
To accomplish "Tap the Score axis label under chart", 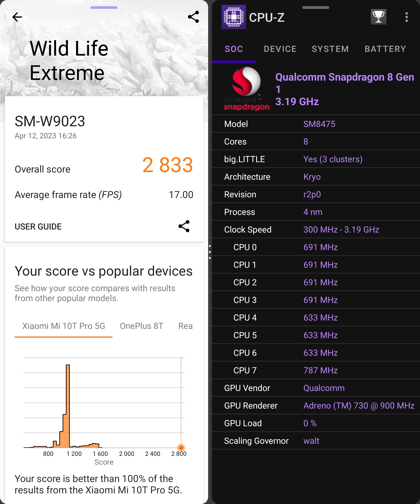I will tap(104, 462).
